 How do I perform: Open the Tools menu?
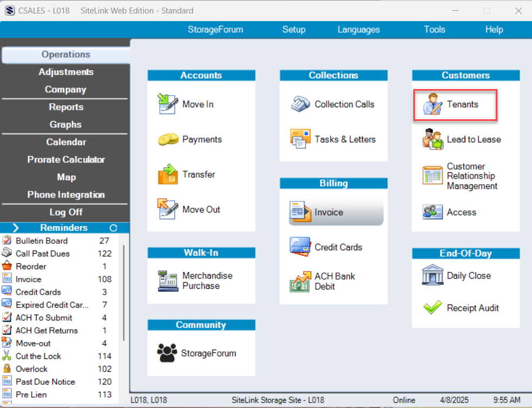pyautogui.click(x=435, y=30)
